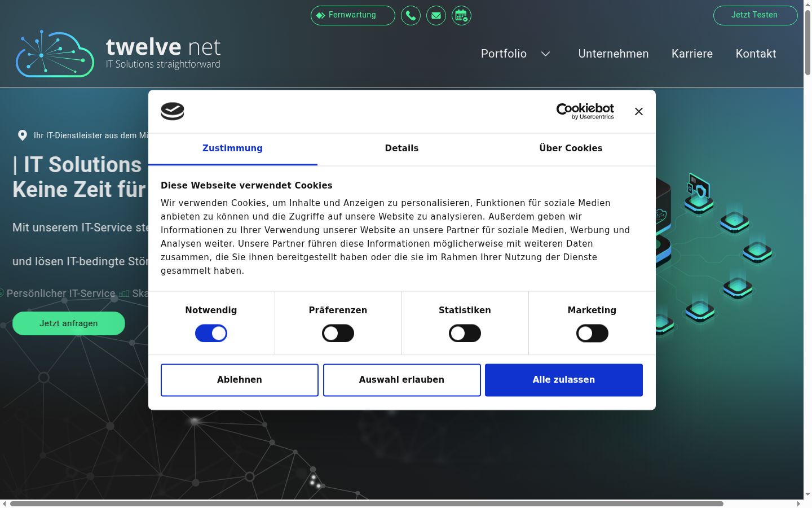Click the email envelope icon

pos(436,15)
